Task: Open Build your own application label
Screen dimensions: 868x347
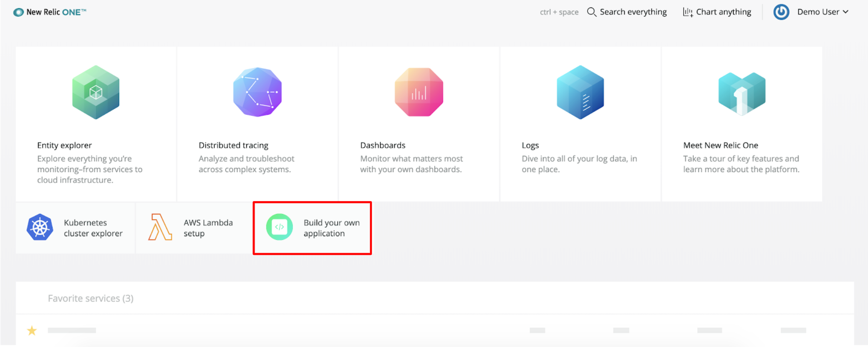Action: pyautogui.click(x=331, y=228)
